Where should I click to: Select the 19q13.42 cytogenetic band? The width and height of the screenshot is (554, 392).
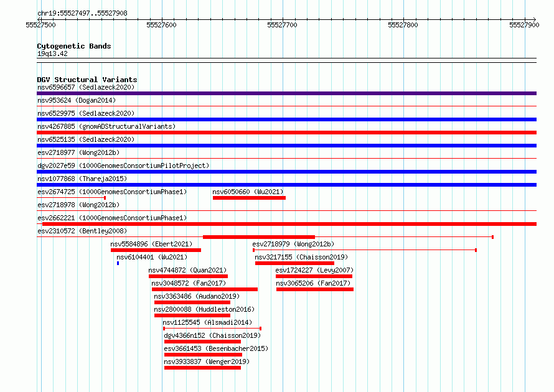pos(286,60)
